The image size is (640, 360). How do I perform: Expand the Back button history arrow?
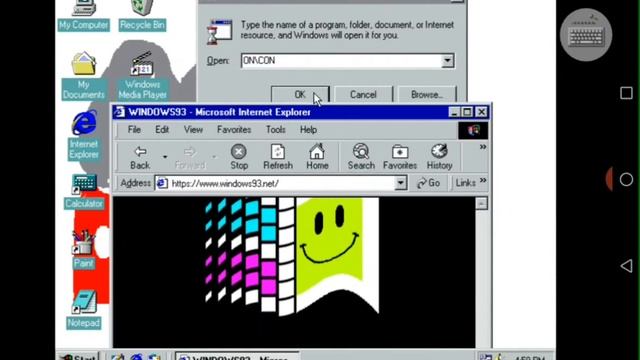tap(165, 157)
